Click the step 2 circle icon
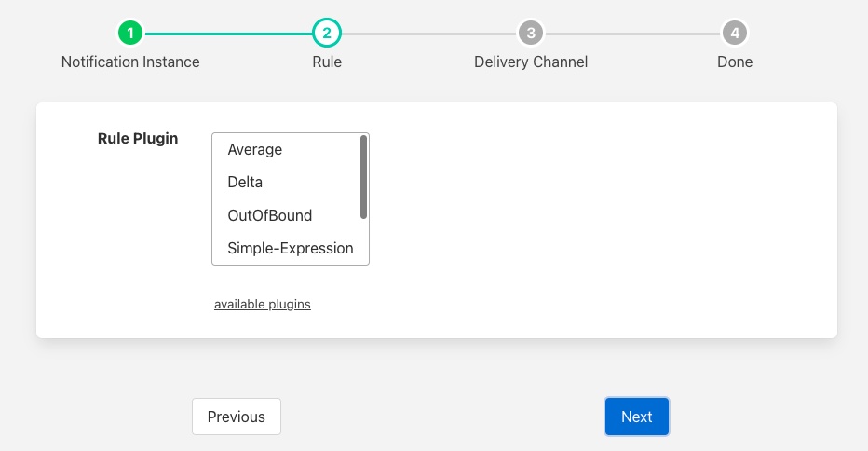The height and width of the screenshot is (451, 868). [x=326, y=34]
